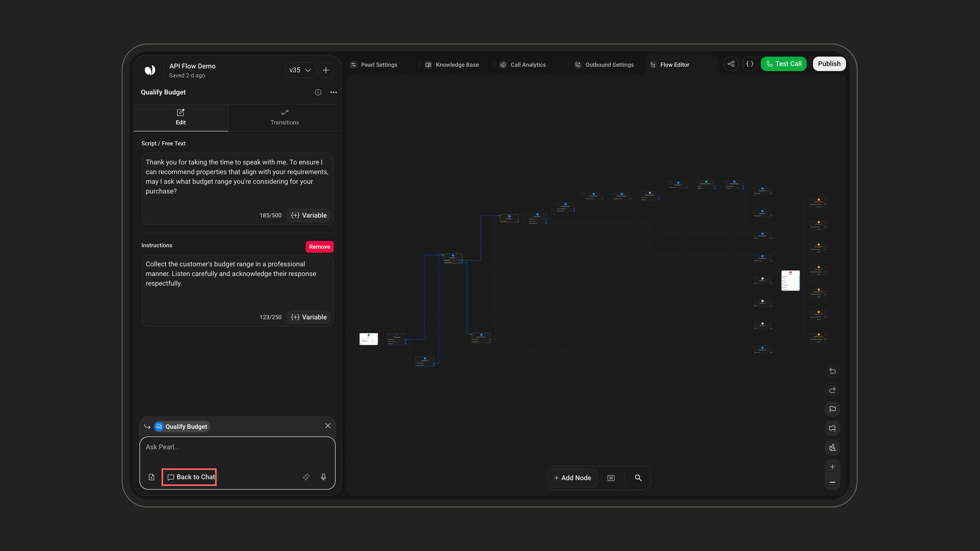The image size is (980, 551).
Task: Click the share/connections icon in top bar
Action: [x=731, y=64]
